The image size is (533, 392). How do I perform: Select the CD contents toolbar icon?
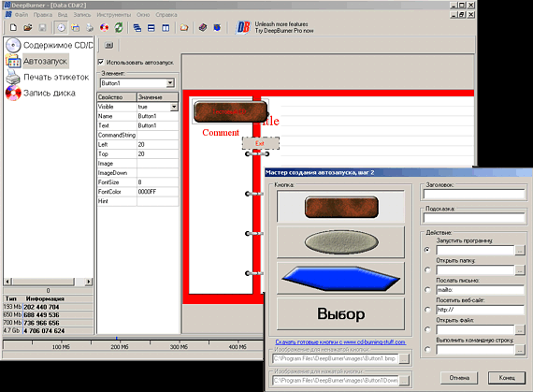pos(61,27)
